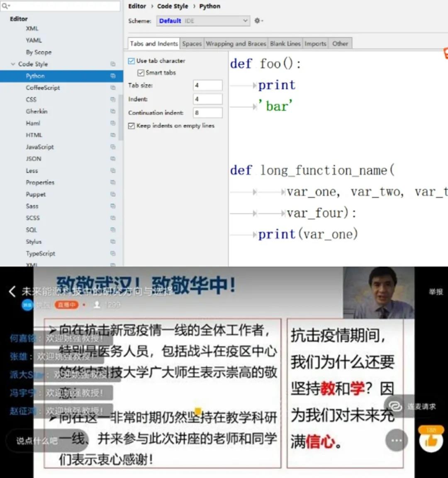The image size is (448, 478).
Task: Click the 举报 report button
Action: tap(436, 292)
